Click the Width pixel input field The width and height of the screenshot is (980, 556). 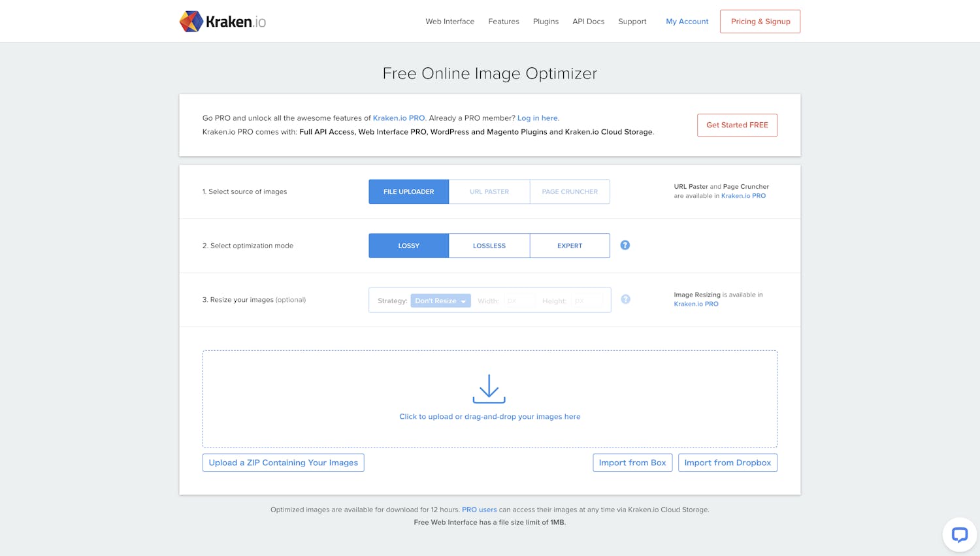[519, 301]
